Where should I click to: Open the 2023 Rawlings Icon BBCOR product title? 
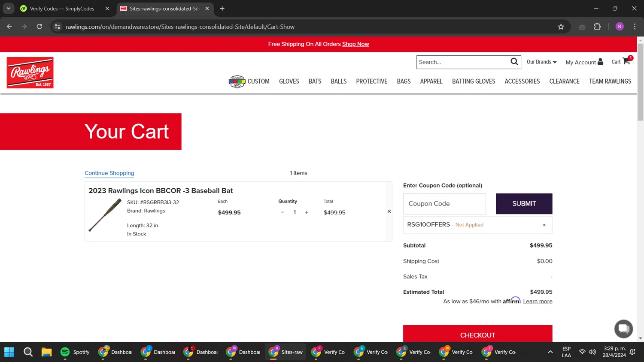161,190
